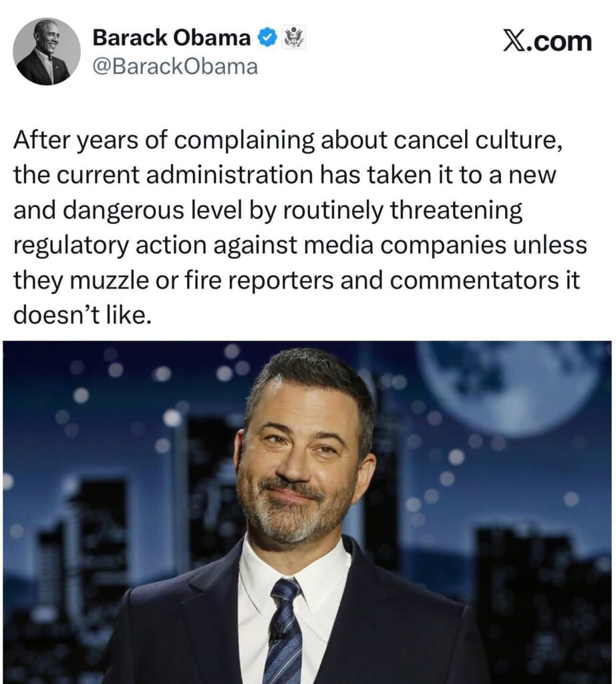Click the tweet line starting with "After years"

point(287,141)
